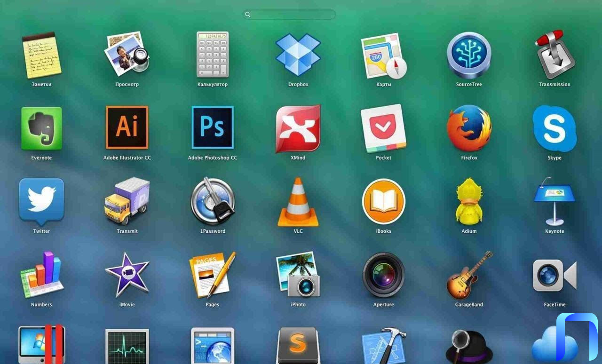
Task: Open Activity Monitor with the heartbeat graph
Action: (x=127, y=347)
